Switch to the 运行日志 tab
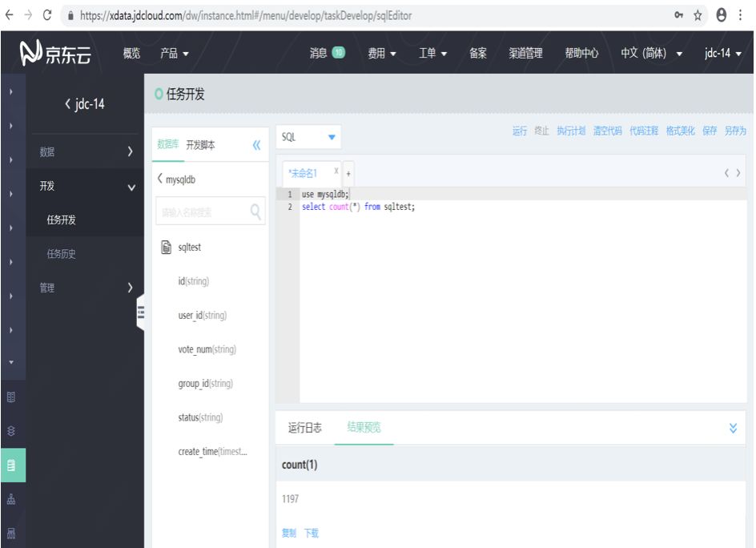756x548 pixels. 304,427
